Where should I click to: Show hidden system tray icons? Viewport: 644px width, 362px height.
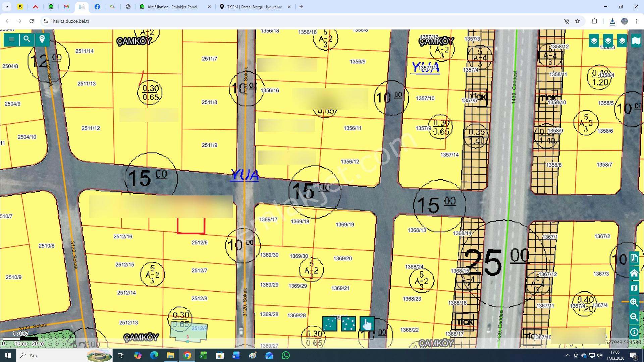tap(568, 355)
